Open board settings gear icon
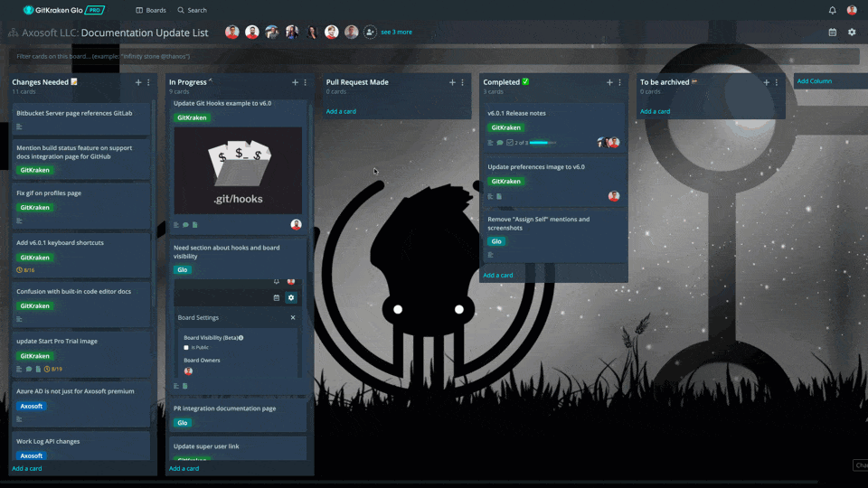The height and width of the screenshot is (488, 868). click(852, 33)
